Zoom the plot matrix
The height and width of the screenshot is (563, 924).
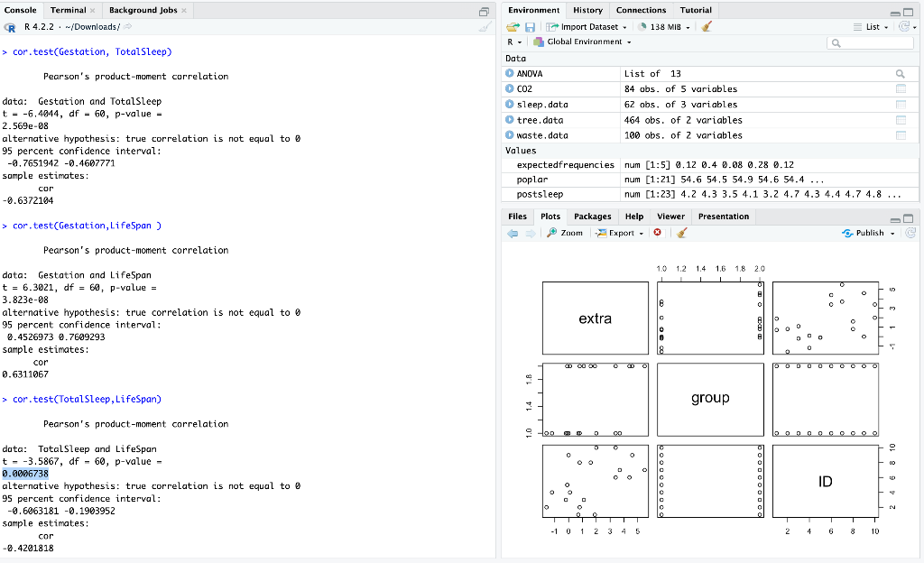[564, 232]
